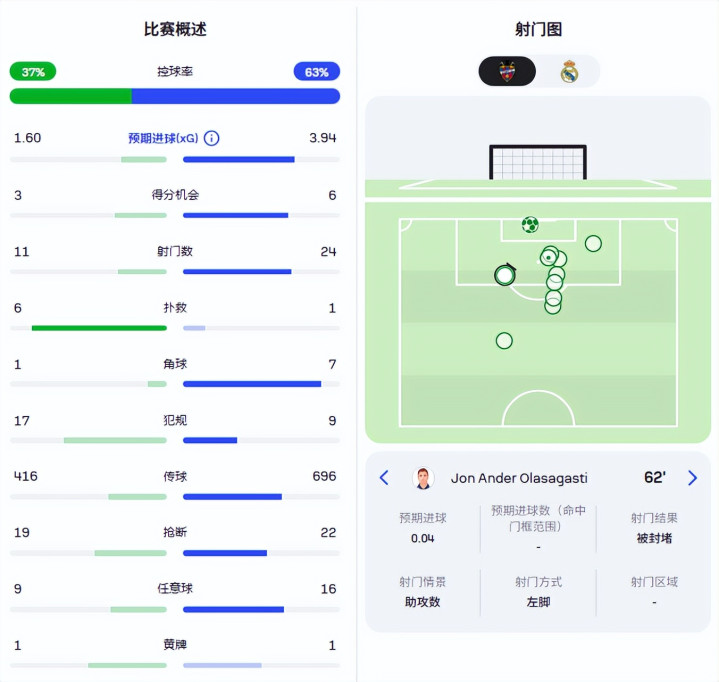The width and height of the screenshot is (719, 682).
Task: Click the blue possession bar segment
Action: (236, 96)
